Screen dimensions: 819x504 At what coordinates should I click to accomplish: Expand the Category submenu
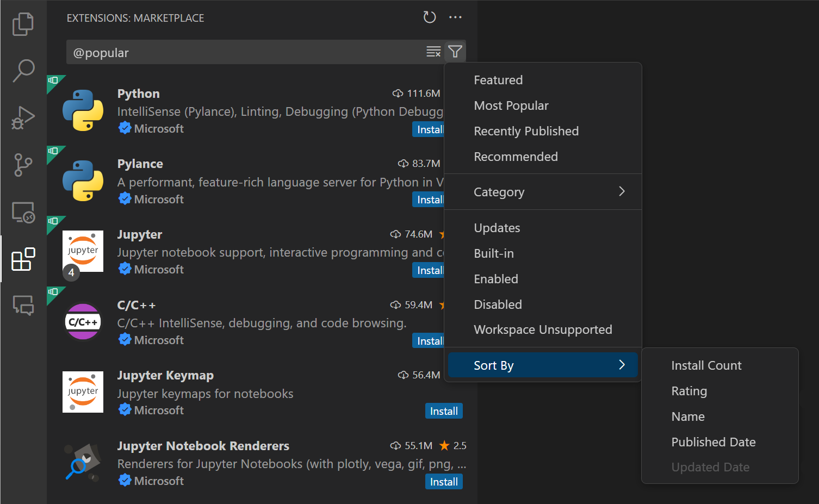point(499,192)
